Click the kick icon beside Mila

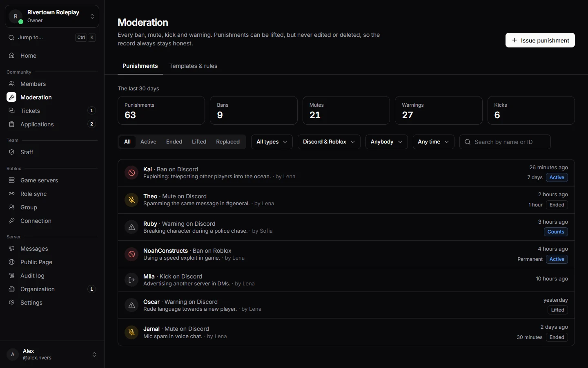131,280
